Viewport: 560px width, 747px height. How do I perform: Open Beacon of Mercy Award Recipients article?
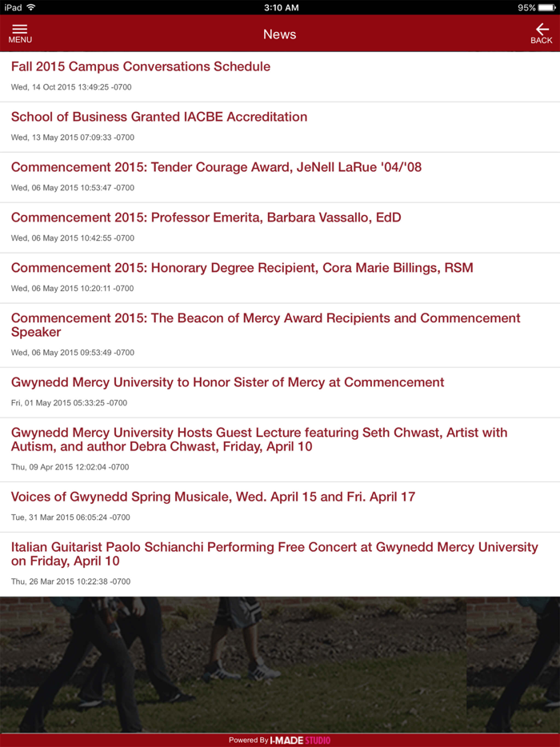[x=265, y=325]
